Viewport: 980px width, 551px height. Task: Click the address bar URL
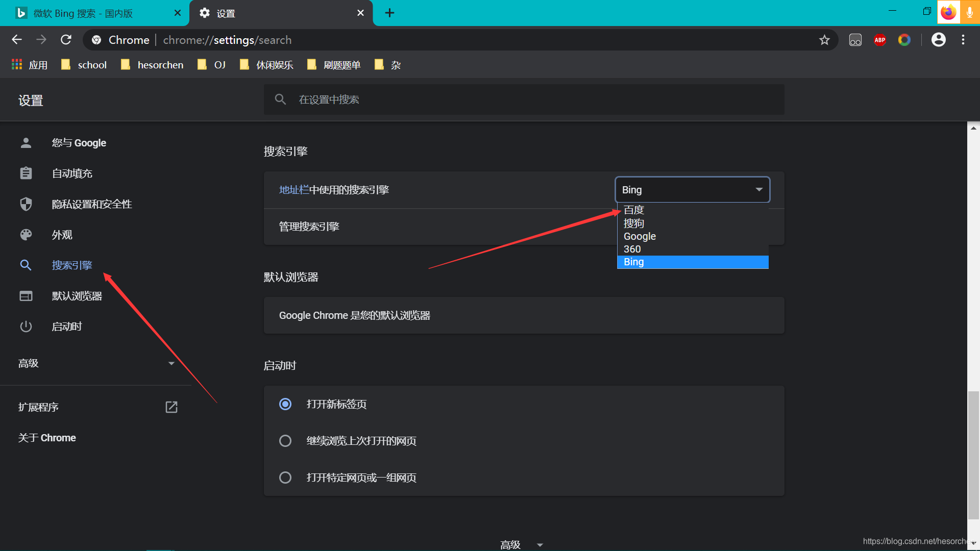click(x=227, y=40)
